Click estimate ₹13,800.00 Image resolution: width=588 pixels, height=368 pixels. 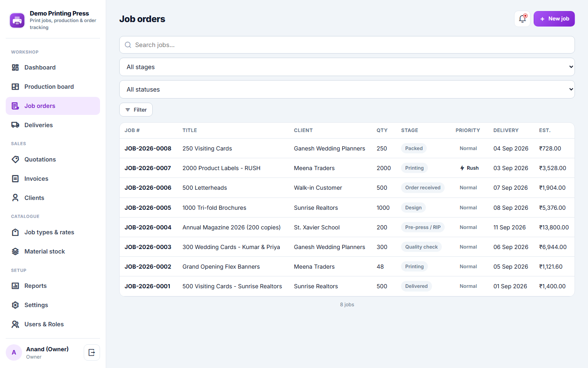point(554,227)
